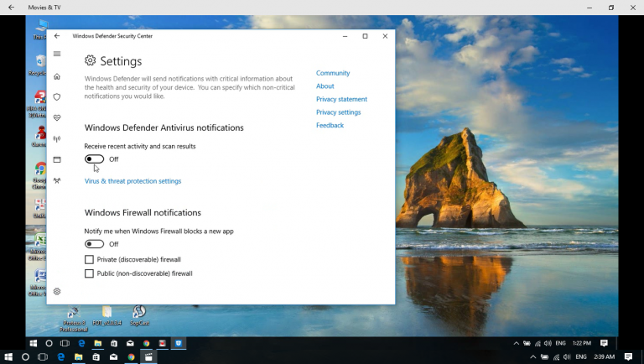Viewport: 644px width, 364px height.
Task: Expand the hamburger navigation menu
Action: [x=57, y=54]
